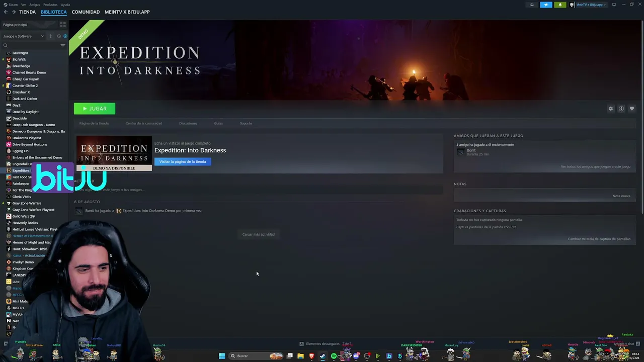Open the BIBLIOTECA tab
This screenshot has height=362, width=644.
[54, 12]
